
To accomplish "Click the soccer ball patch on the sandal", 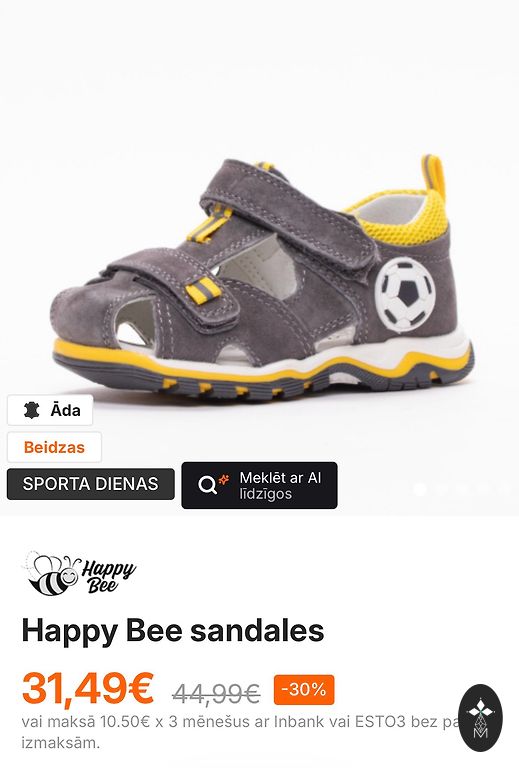I will [405, 294].
